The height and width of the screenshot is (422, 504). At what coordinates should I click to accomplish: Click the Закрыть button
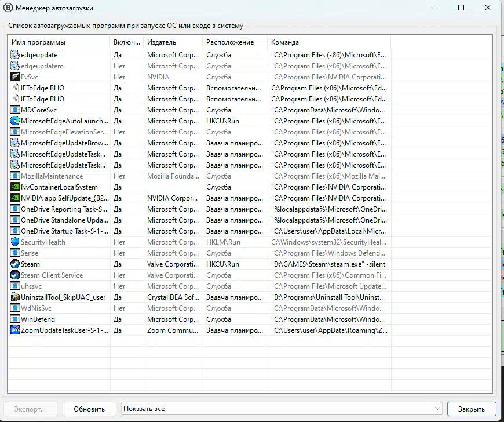tap(471, 409)
